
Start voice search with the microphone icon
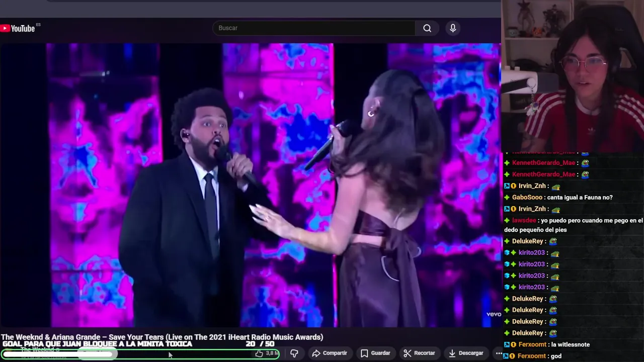click(x=453, y=28)
